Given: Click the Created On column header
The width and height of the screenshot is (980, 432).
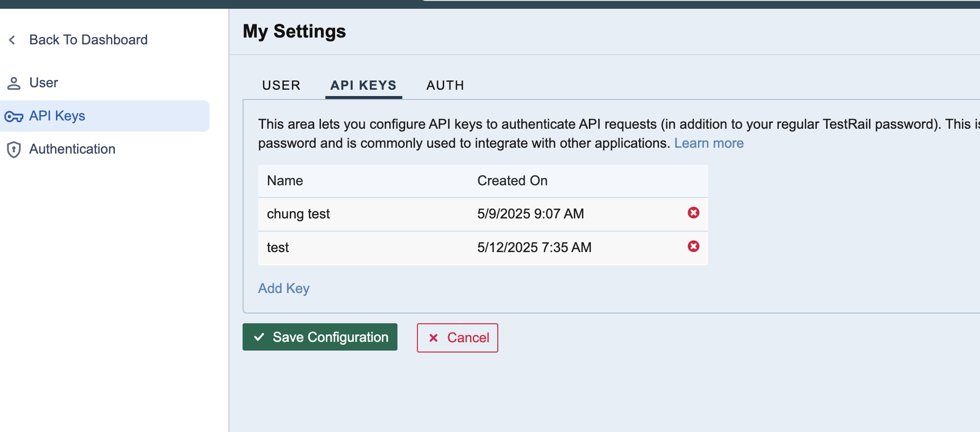Looking at the screenshot, I should [512, 181].
